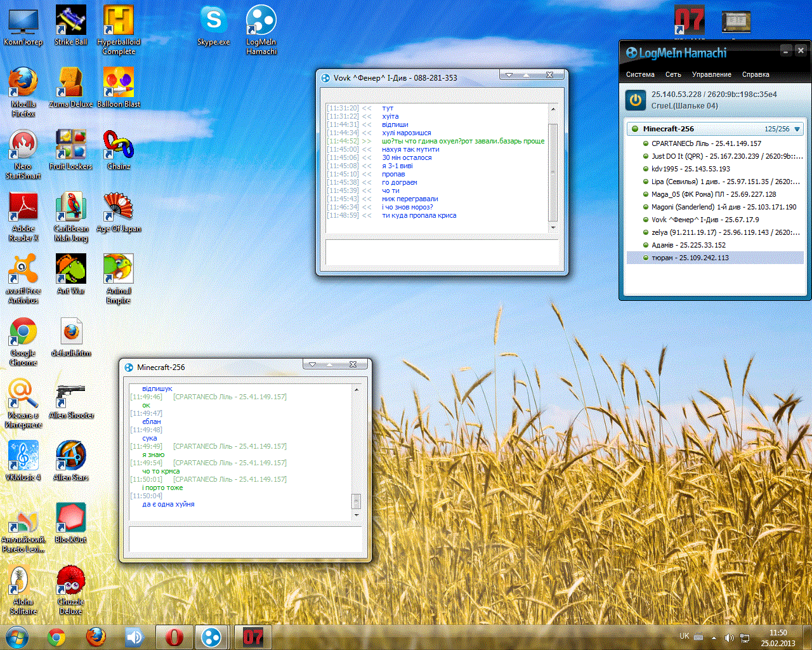Launch Skype.exe desktop icon

(x=214, y=26)
